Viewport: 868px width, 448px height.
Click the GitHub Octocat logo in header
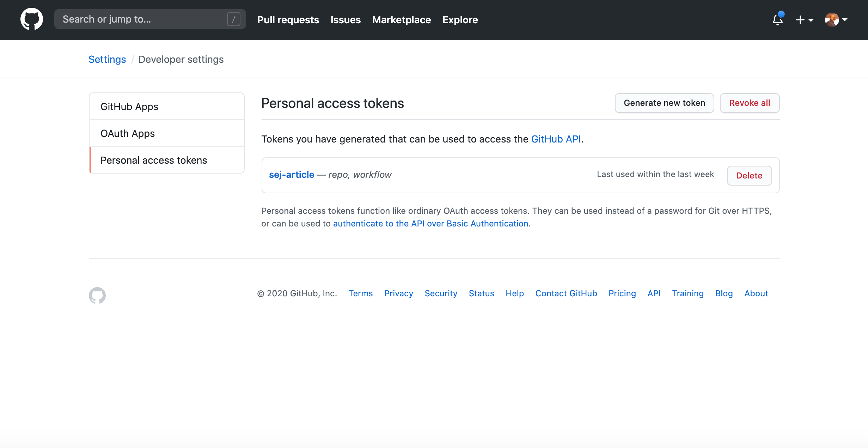coord(32,19)
